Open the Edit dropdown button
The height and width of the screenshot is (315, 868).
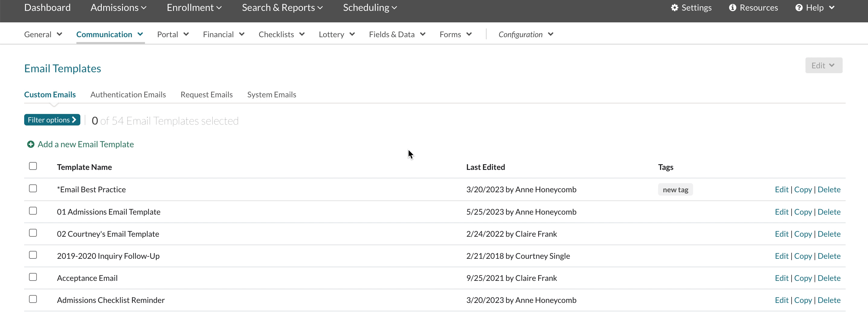point(823,65)
